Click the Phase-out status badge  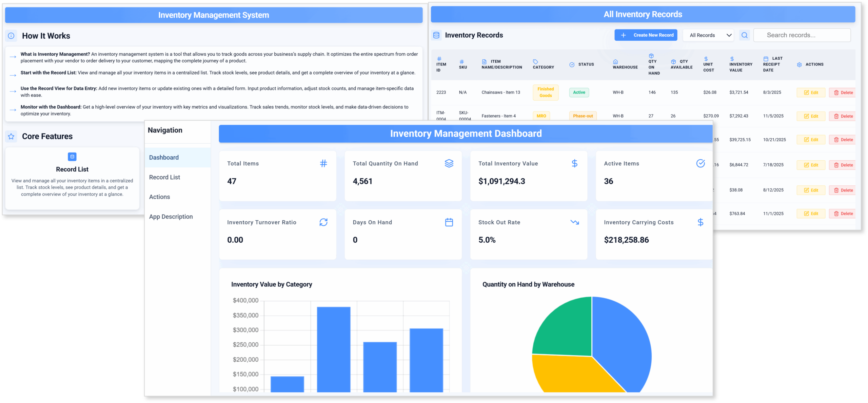point(583,116)
